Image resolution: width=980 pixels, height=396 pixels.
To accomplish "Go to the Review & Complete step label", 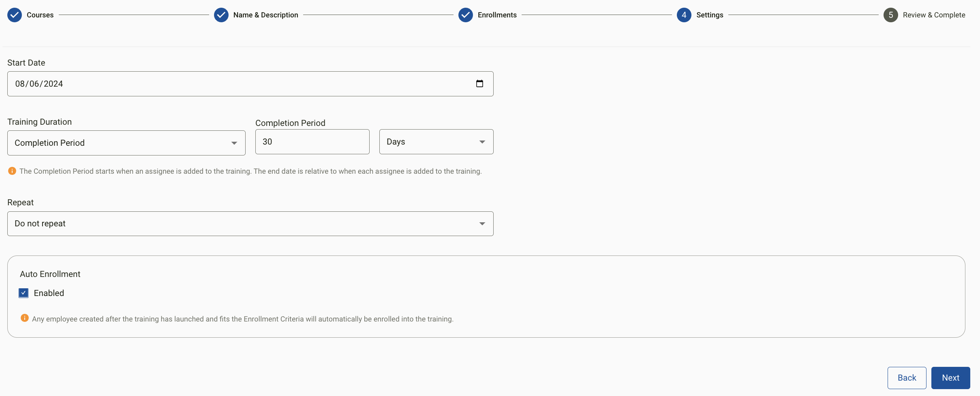I will [934, 15].
